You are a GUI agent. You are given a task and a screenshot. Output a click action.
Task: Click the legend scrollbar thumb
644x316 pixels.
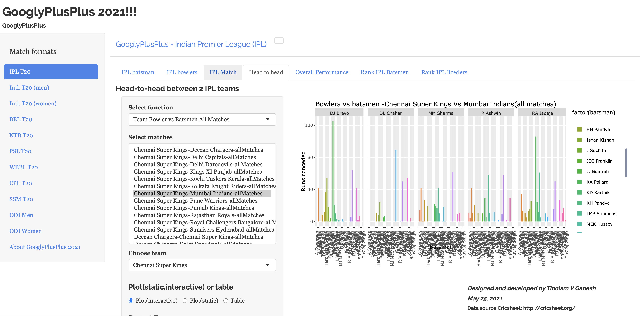(x=626, y=163)
